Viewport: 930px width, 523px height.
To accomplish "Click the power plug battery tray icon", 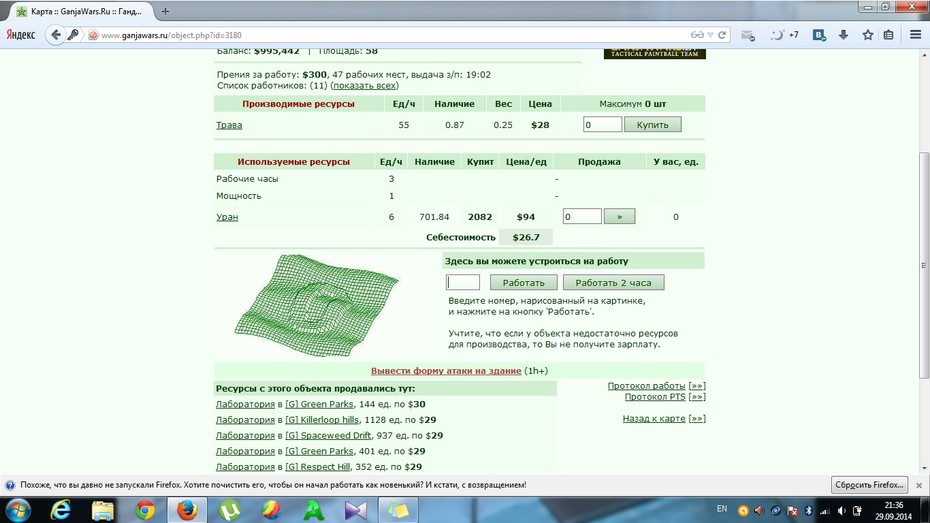I will pyautogui.click(x=858, y=511).
